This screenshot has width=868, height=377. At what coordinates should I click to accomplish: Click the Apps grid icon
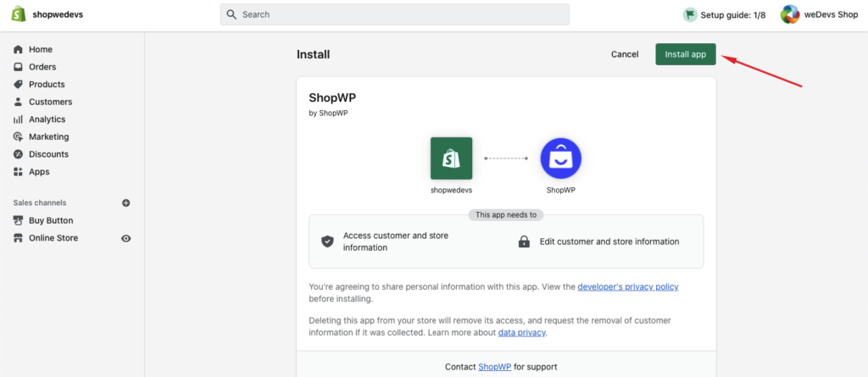[19, 172]
